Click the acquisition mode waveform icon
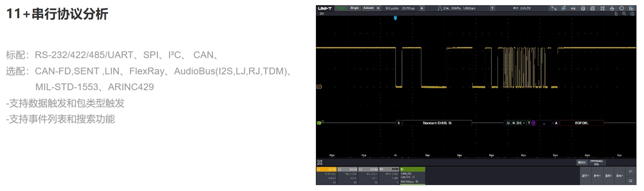This screenshot has height=191, width=644. tap(440, 8)
